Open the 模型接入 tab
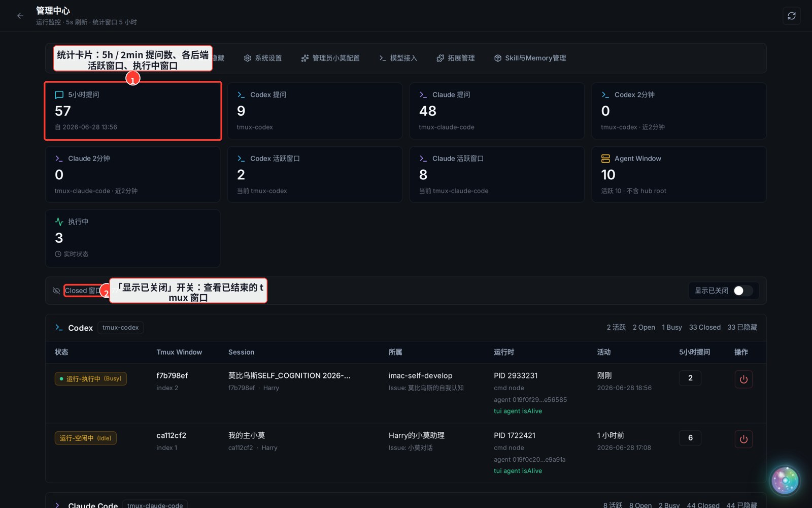This screenshot has height=508, width=812. point(398,58)
